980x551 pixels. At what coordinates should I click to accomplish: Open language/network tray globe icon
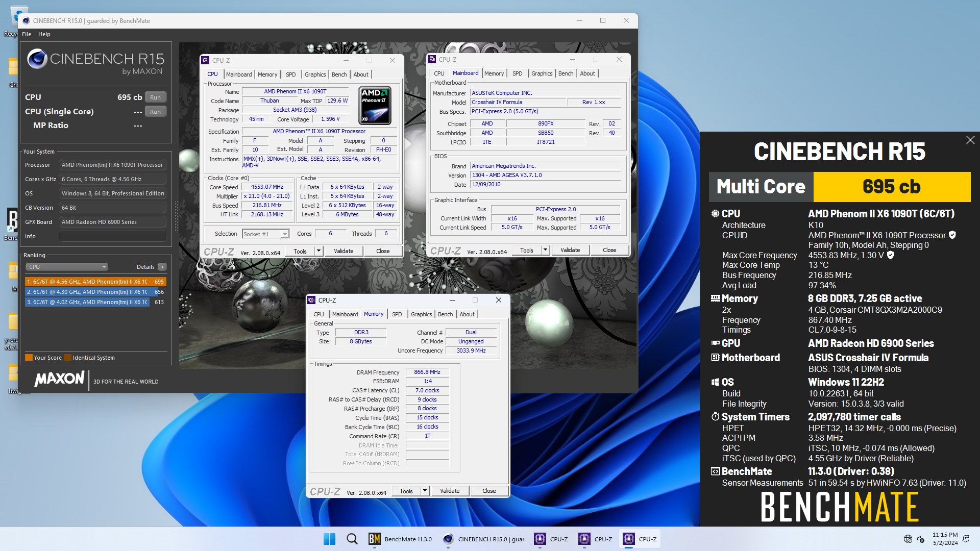tap(908, 539)
